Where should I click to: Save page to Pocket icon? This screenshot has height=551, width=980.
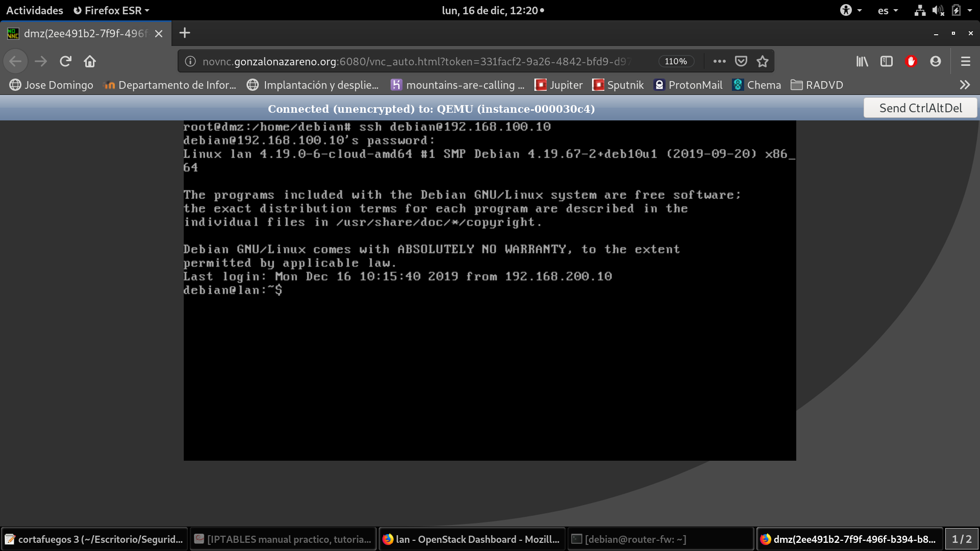[x=741, y=61]
